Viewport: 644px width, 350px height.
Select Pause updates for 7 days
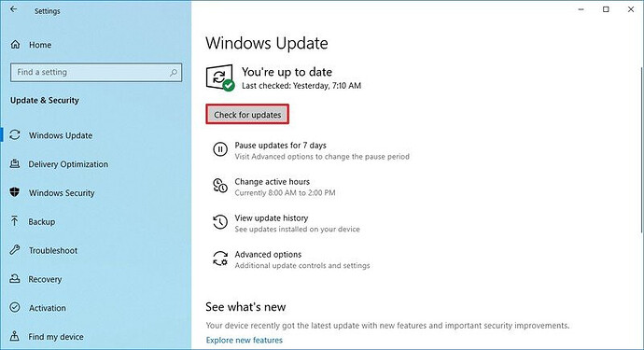(x=281, y=145)
